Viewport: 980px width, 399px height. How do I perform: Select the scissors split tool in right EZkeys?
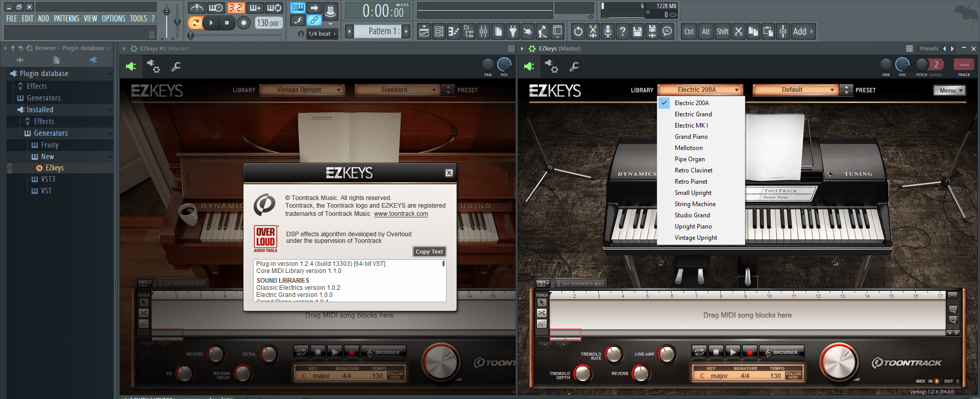(542, 313)
